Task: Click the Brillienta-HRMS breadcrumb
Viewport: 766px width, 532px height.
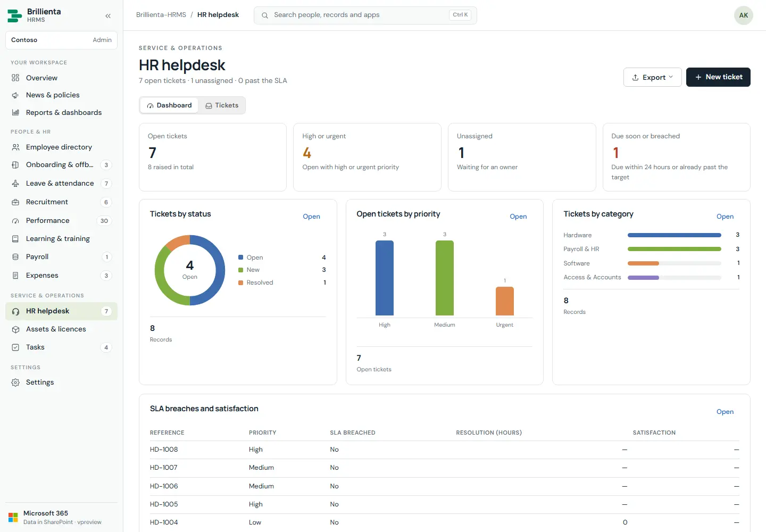Action: pyautogui.click(x=161, y=15)
